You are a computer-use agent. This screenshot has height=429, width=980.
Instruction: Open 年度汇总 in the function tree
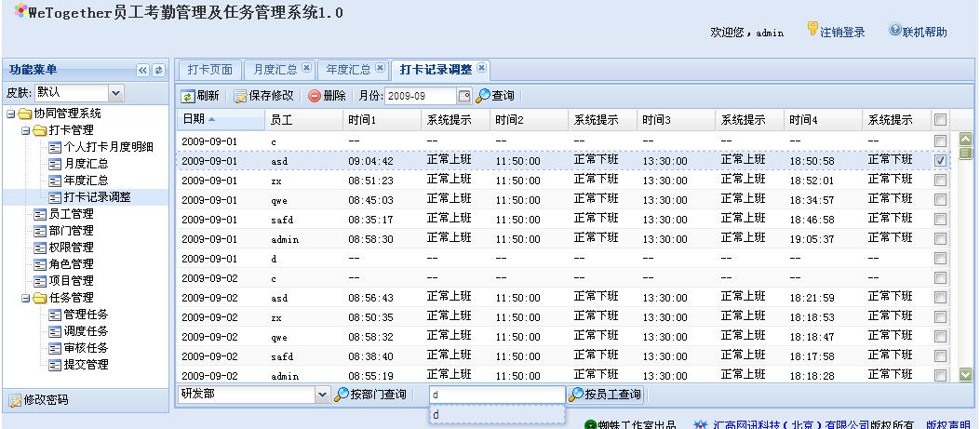(87, 181)
